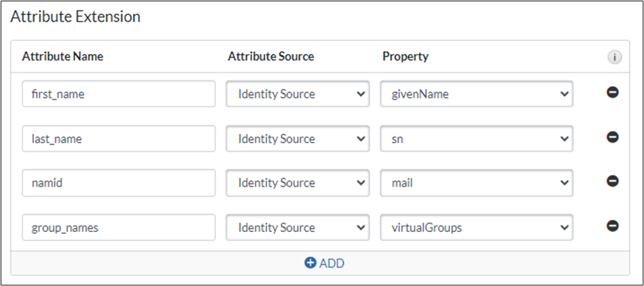This screenshot has width=644, height=286.
Task: Click the Property column header
Action: (x=405, y=57)
